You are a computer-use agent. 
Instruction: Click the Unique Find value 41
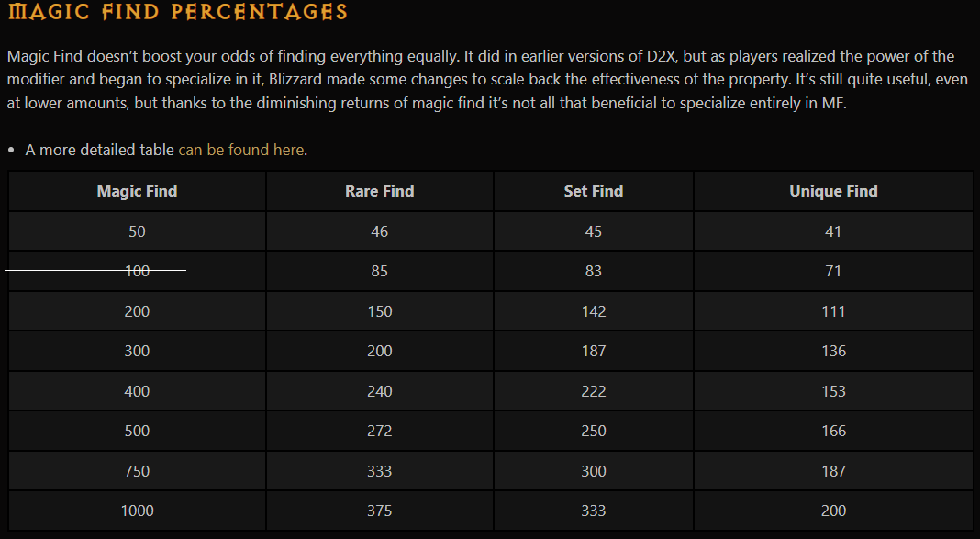point(833,231)
